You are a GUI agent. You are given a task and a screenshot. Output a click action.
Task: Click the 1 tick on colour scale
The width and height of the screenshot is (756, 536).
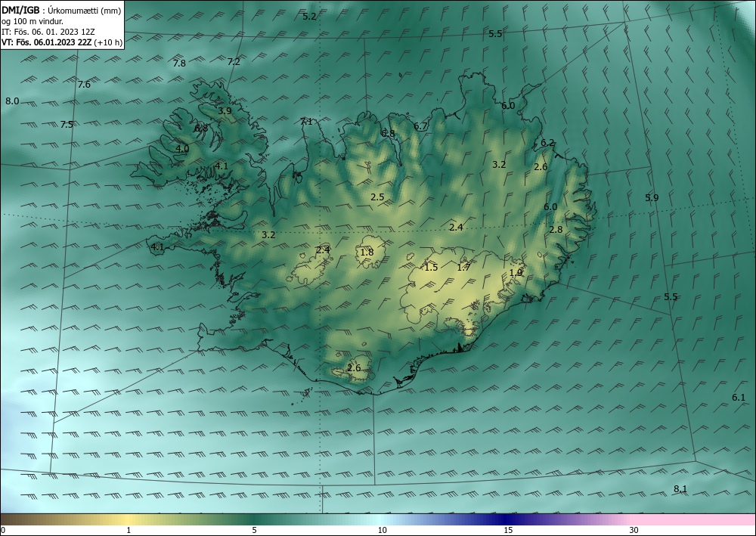129,530
